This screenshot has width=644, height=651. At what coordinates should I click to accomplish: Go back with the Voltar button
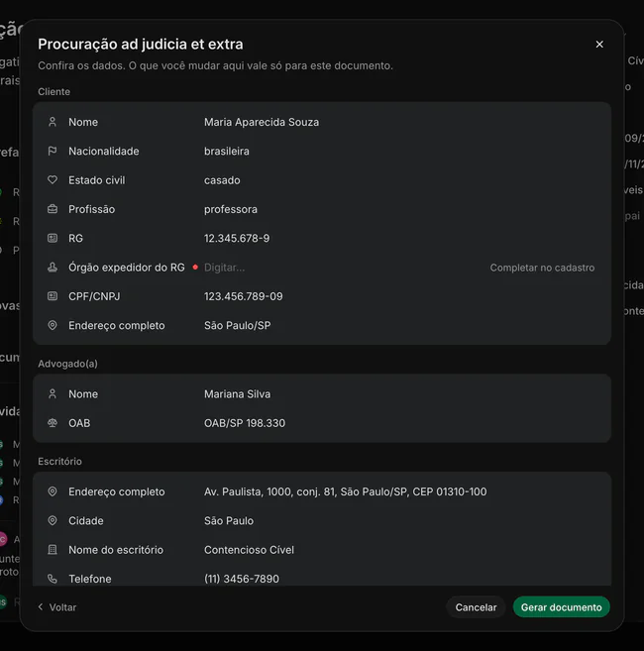57,607
